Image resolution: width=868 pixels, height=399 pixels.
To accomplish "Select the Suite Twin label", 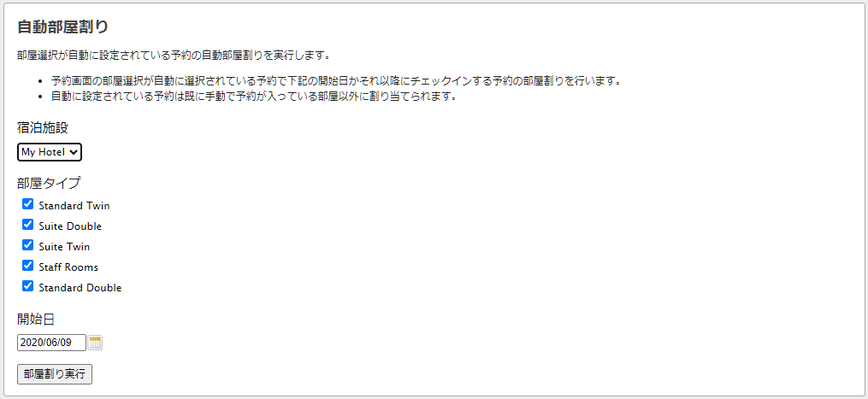I will (64, 247).
